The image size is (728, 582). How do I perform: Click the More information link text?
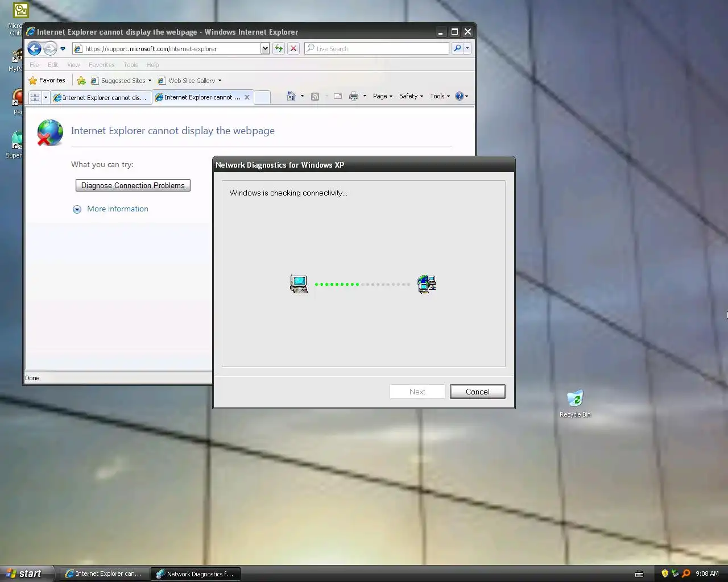(118, 209)
